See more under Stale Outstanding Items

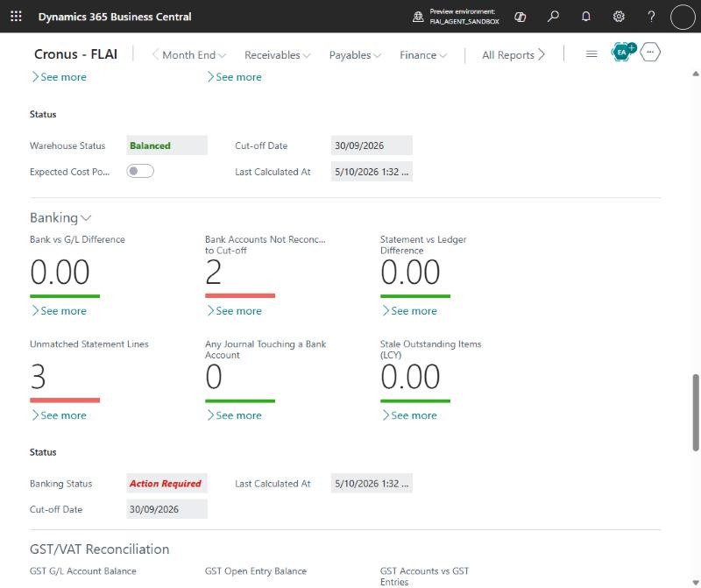click(409, 415)
